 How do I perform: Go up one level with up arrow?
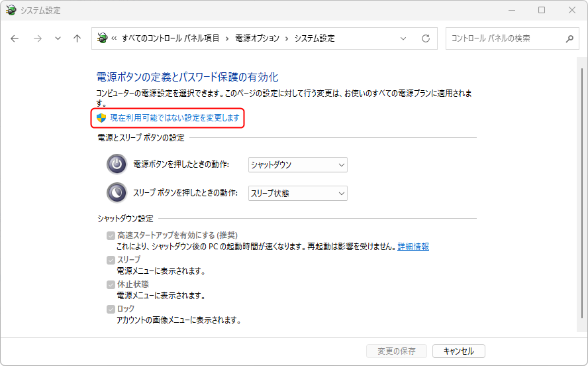pyautogui.click(x=77, y=38)
